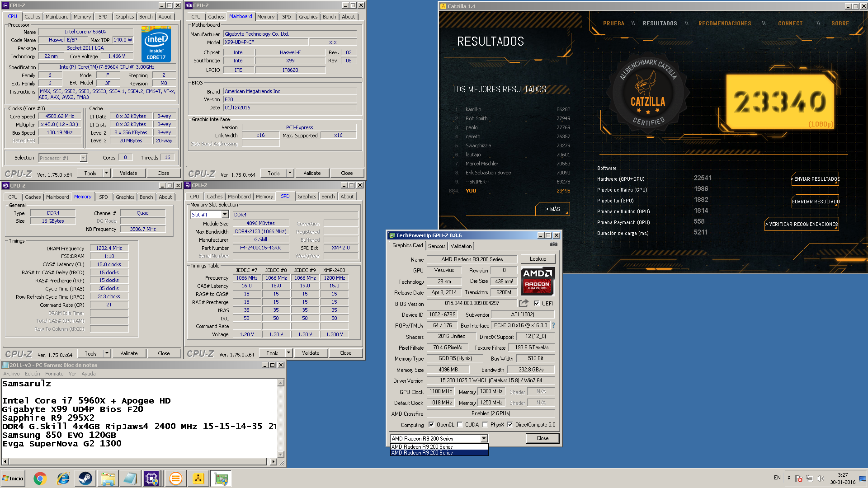Switch to Sensors tab in GPU-Z

tap(437, 246)
